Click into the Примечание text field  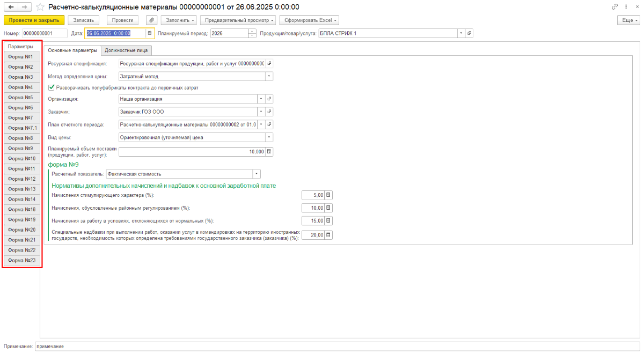click(336, 346)
